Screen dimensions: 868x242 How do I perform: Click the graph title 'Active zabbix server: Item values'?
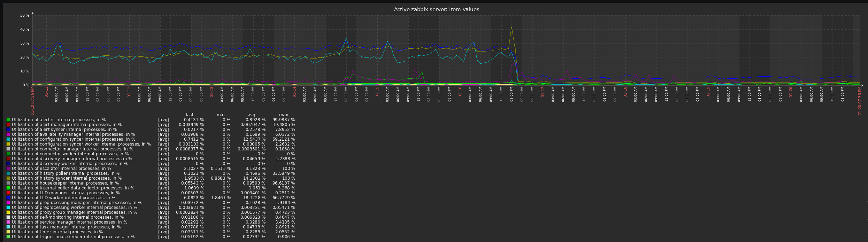tap(436, 9)
